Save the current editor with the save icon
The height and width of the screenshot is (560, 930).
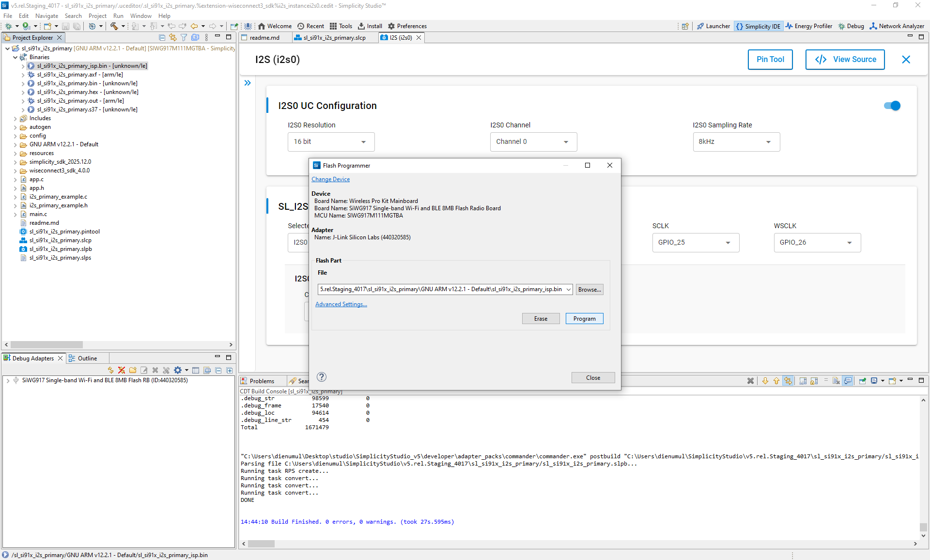pos(65,26)
